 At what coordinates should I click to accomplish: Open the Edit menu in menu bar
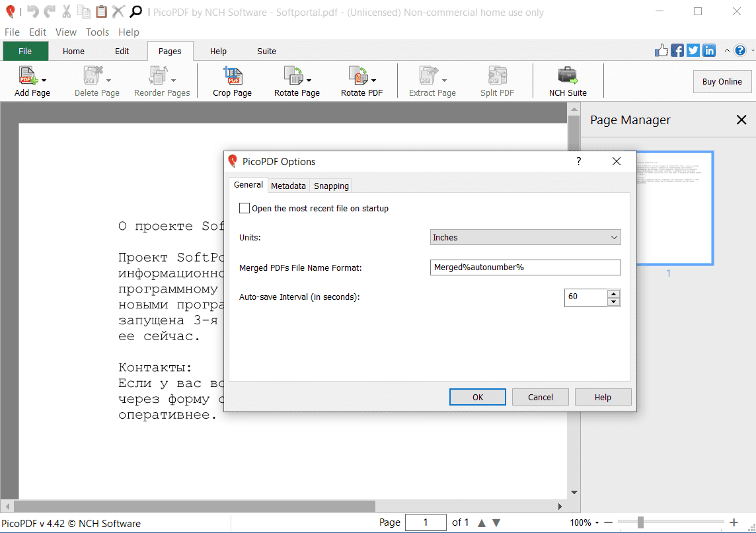coord(38,32)
